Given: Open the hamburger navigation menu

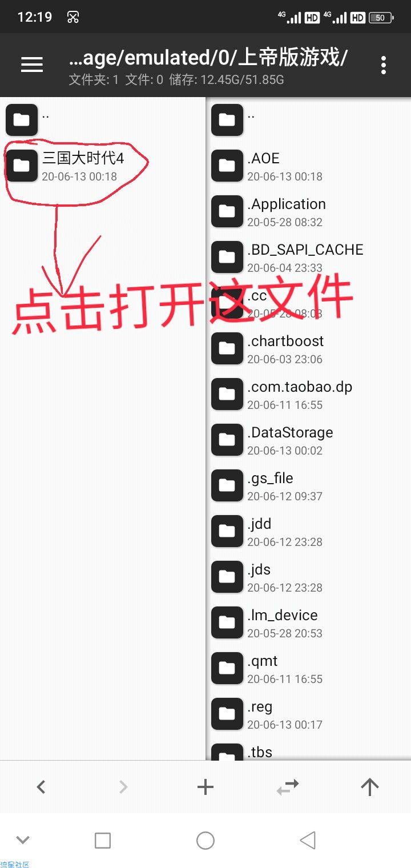Looking at the screenshot, I should click(32, 65).
